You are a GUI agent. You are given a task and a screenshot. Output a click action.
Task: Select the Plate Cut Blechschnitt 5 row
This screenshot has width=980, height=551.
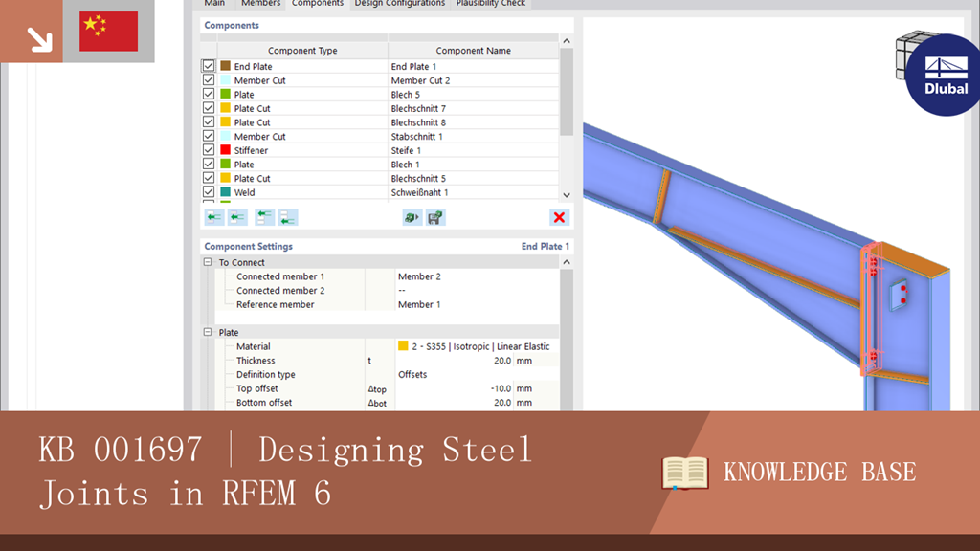tap(380, 178)
